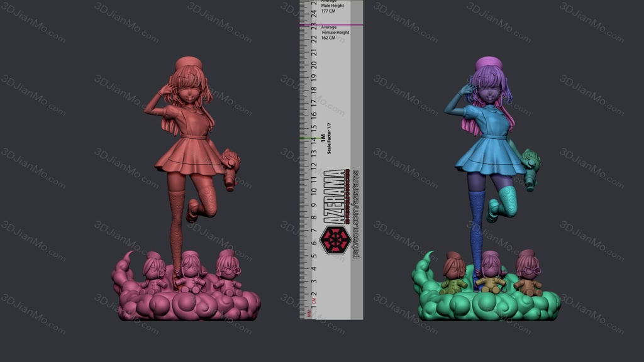Screen dimensions: 644x362
Task: Click the Average Female Height 162 CM label
Action: (x=333, y=33)
